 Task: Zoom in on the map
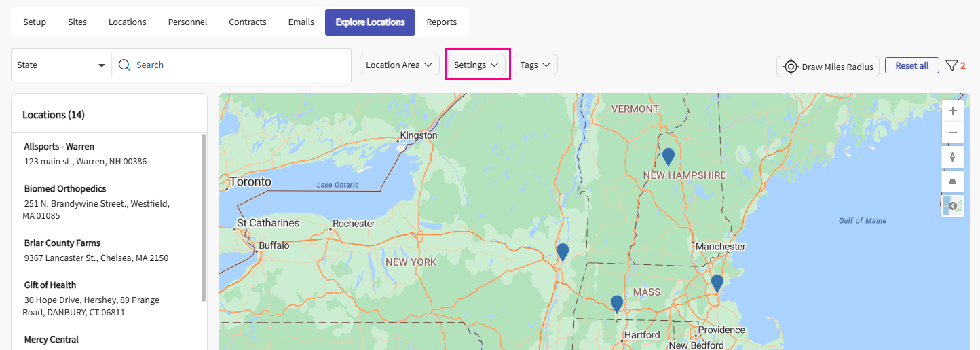952,111
